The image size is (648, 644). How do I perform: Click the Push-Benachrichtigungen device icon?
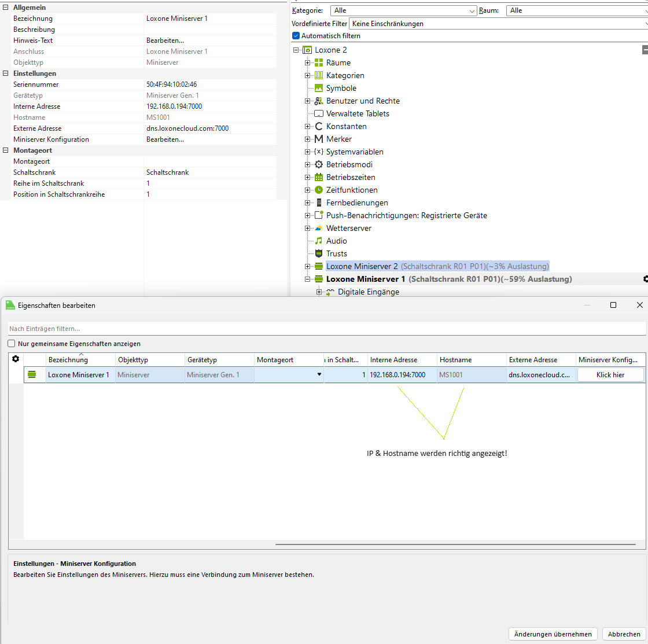tap(319, 215)
